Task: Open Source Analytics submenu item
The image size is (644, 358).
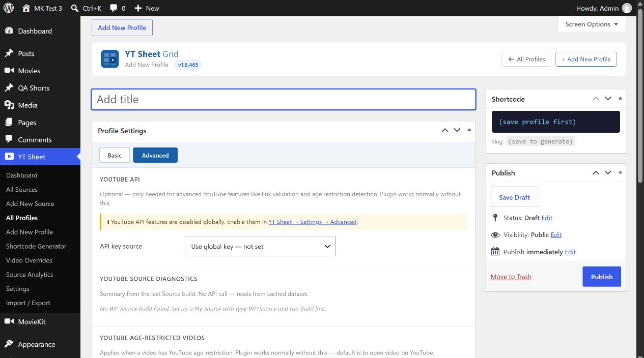Action: click(30, 275)
